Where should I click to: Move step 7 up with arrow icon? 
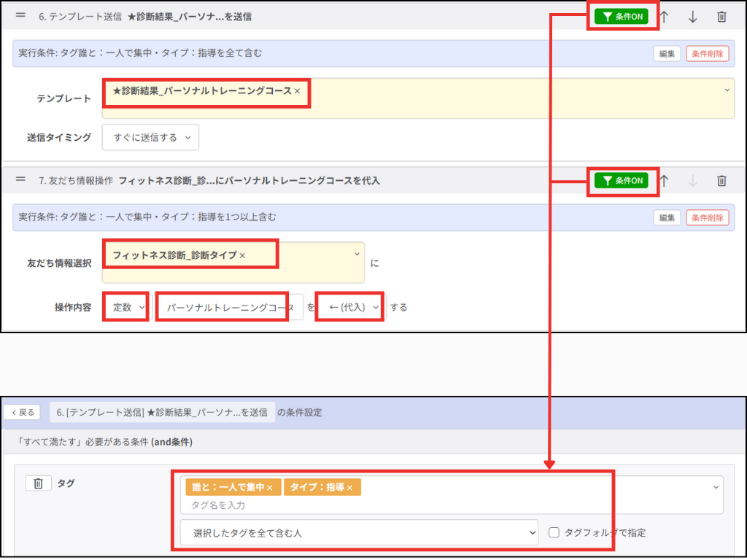coord(664,181)
